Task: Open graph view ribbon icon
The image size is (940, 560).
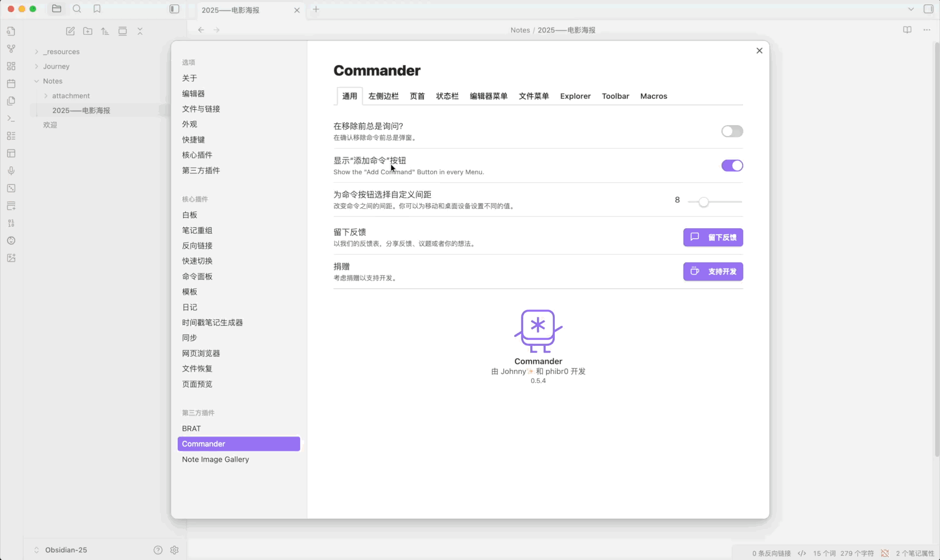Action: (x=11, y=48)
